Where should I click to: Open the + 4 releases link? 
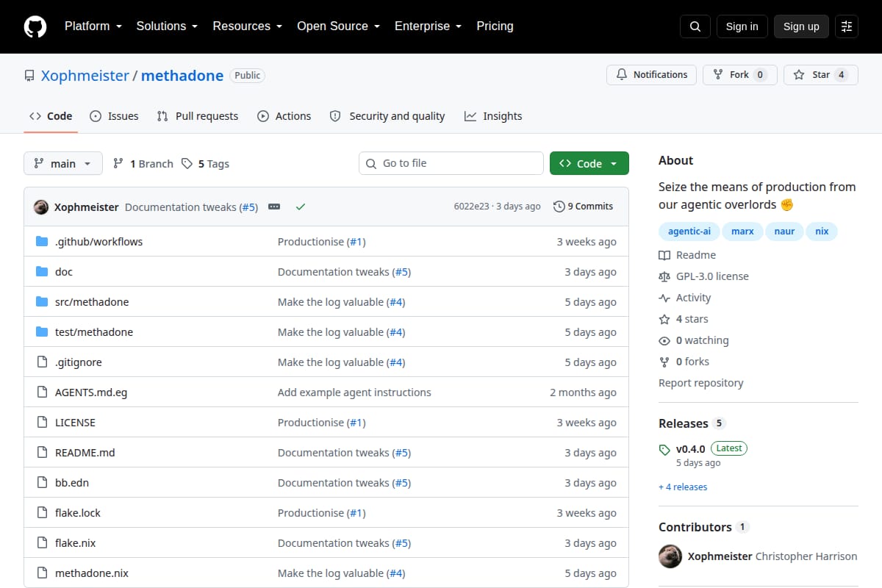point(683,487)
